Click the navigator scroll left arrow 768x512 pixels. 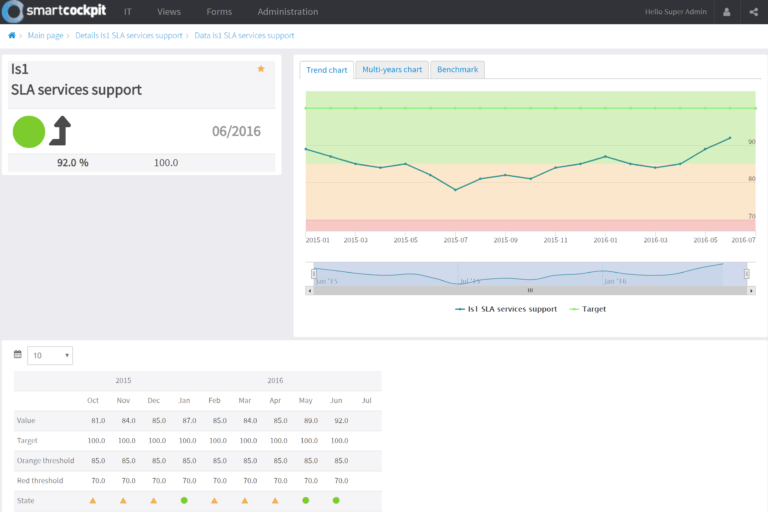coord(310,291)
